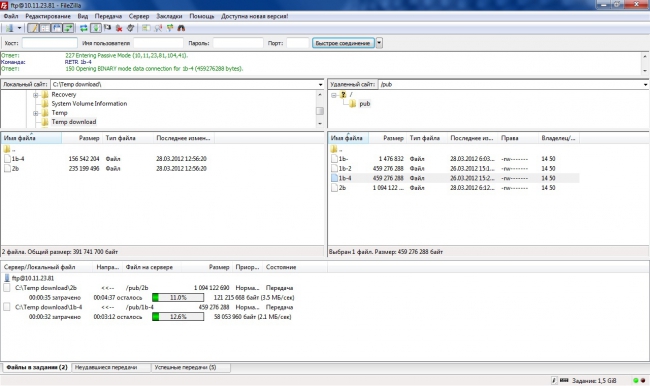Sort local list by Размер column
The height and width of the screenshot is (386, 650).
point(82,138)
